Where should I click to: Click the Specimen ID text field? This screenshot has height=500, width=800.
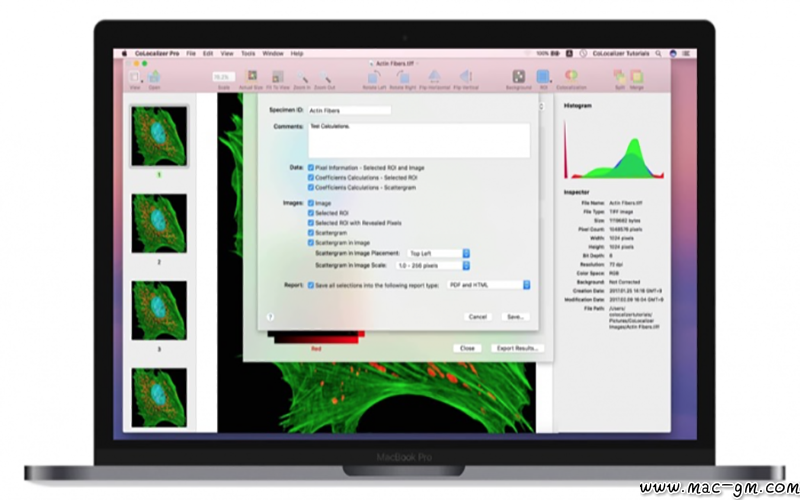point(349,110)
